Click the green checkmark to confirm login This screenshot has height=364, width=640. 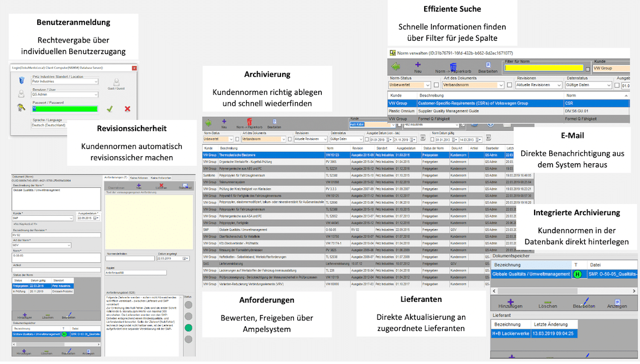(x=109, y=108)
